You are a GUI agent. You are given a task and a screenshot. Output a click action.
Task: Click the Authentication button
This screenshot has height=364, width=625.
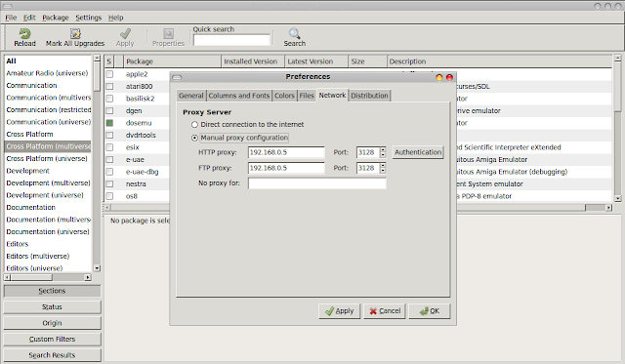coord(418,152)
